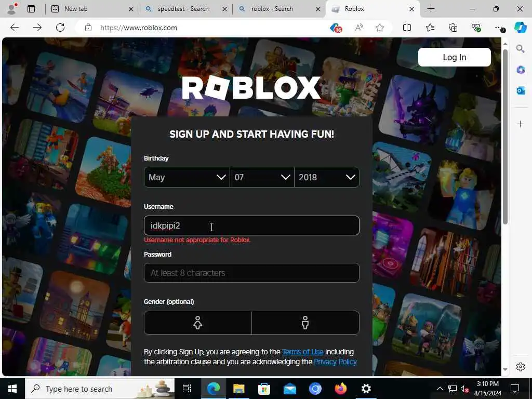
Task: Click the page vertical scrollbar thumb
Action: click(505, 137)
